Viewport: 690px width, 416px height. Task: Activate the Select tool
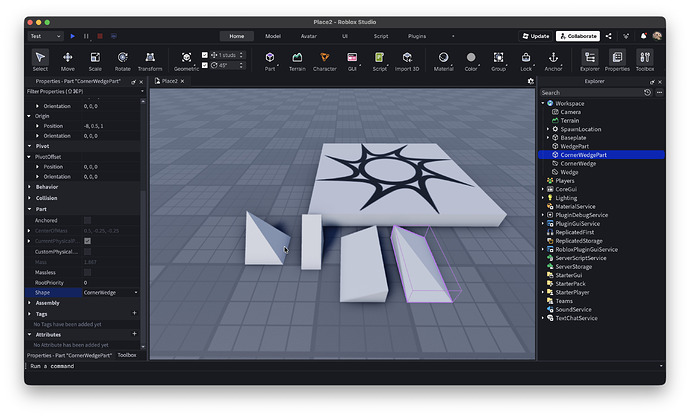click(x=40, y=60)
